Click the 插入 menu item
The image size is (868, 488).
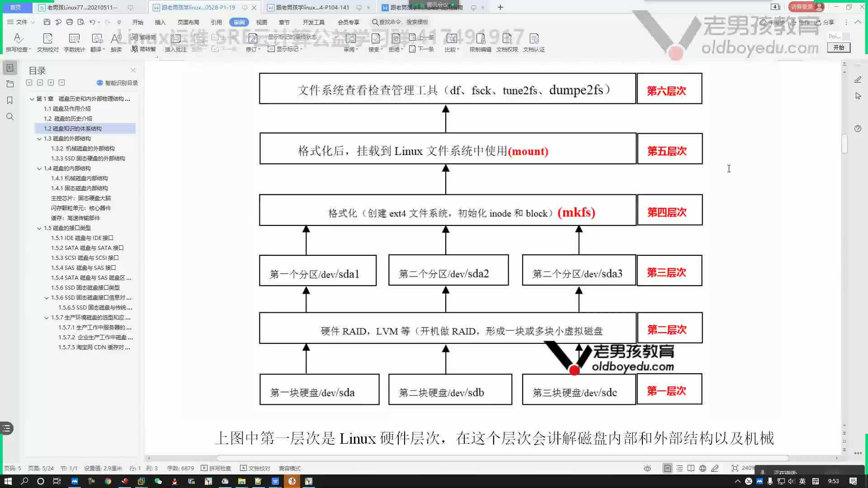(x=160, y=22)
